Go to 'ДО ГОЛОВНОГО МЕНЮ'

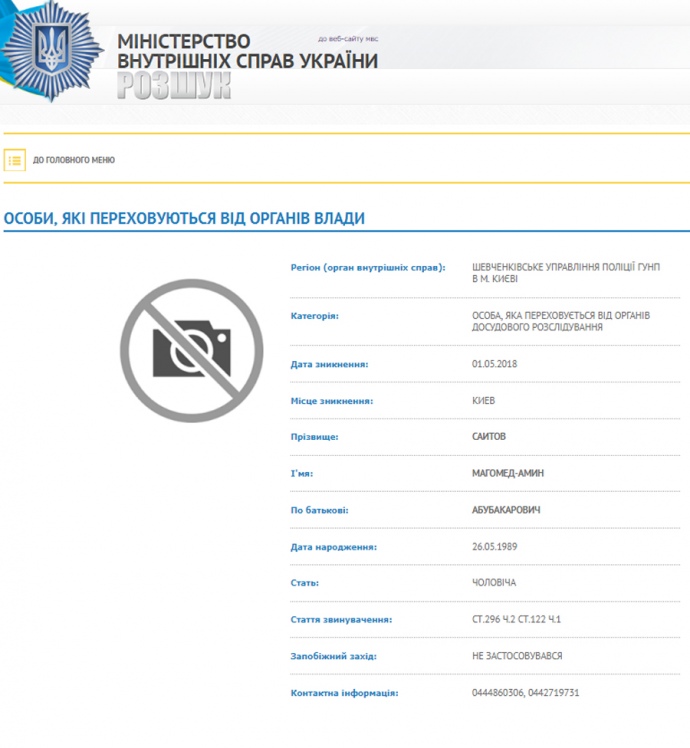pos(74,160)
